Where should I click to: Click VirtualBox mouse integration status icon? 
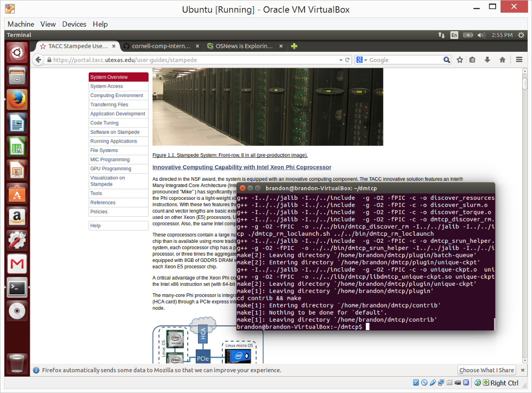tap(478, 383)
